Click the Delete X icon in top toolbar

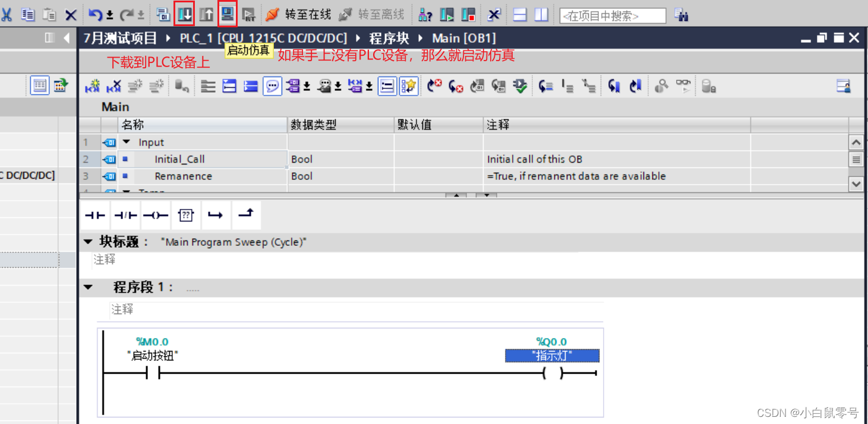click(x=71, y=15)
